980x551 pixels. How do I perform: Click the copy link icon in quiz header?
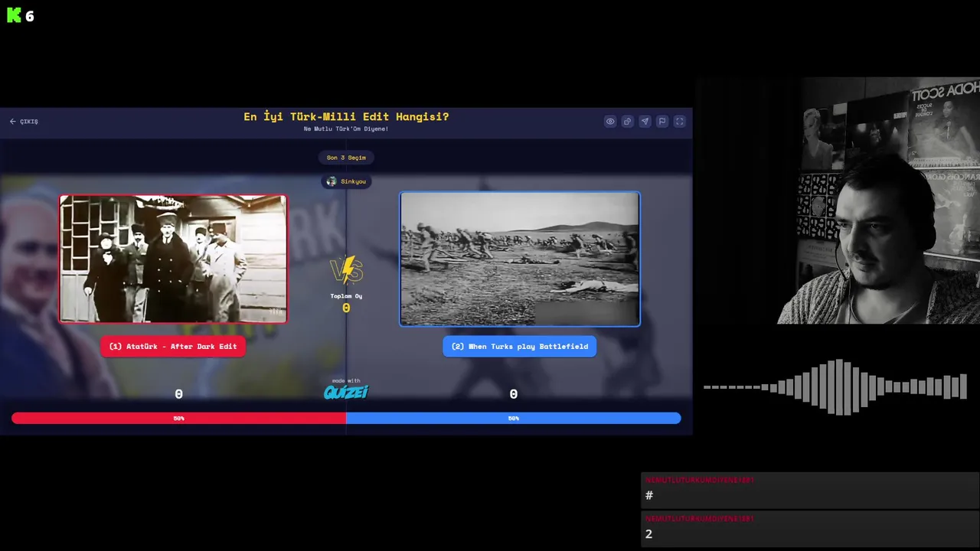pyautogui.click(x=627, y=121)
